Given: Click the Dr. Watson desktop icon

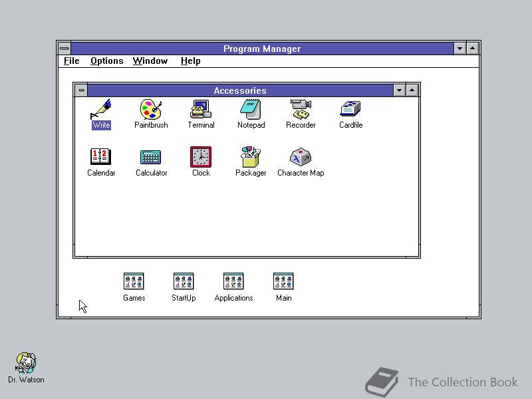Looking at the screenshot, I should (26, 363).
